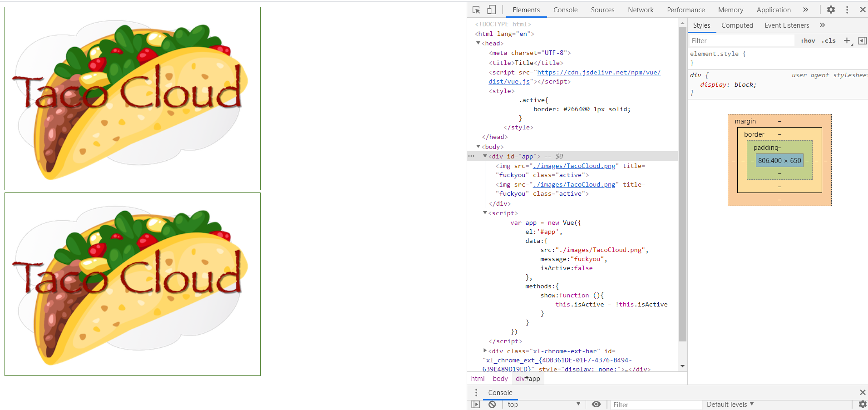
Task: Open the Default levels dropdown
Action: [730, 404]
